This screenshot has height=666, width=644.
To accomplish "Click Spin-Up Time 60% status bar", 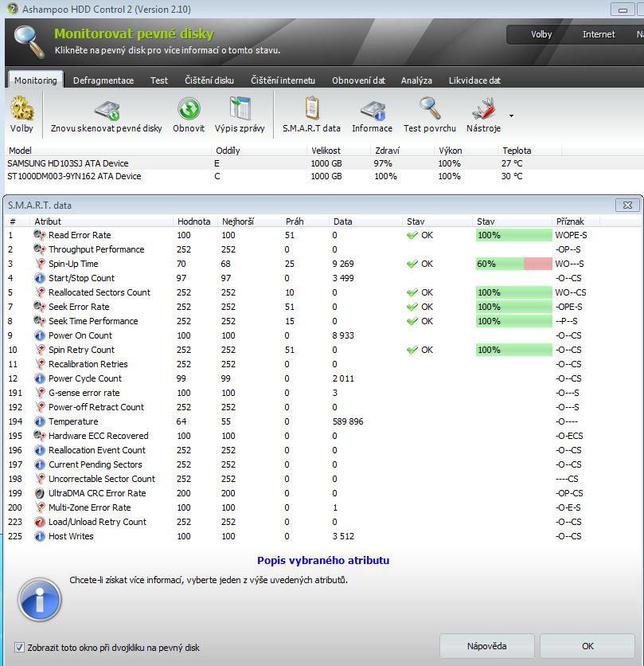I will 513,264.
